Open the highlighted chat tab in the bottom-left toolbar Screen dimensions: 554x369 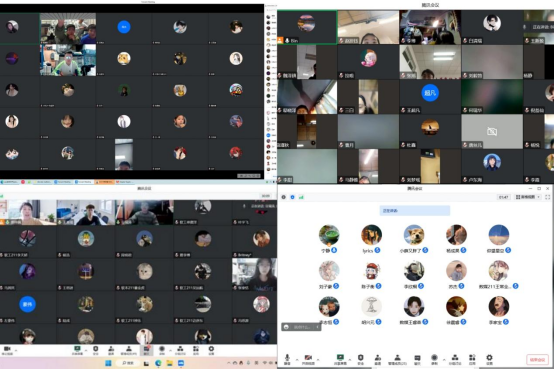pyautogui.click(x=146, y=350)
